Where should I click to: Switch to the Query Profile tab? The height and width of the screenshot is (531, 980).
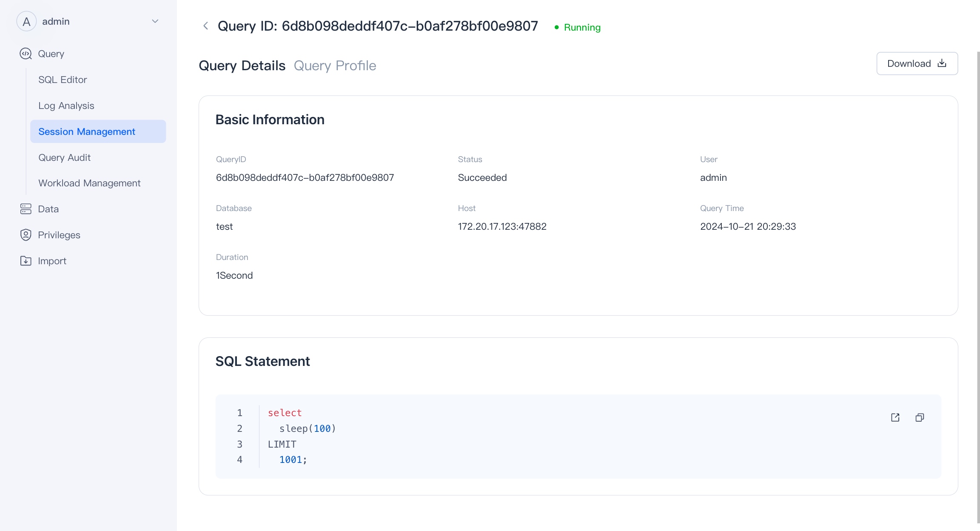pos(335,66)
